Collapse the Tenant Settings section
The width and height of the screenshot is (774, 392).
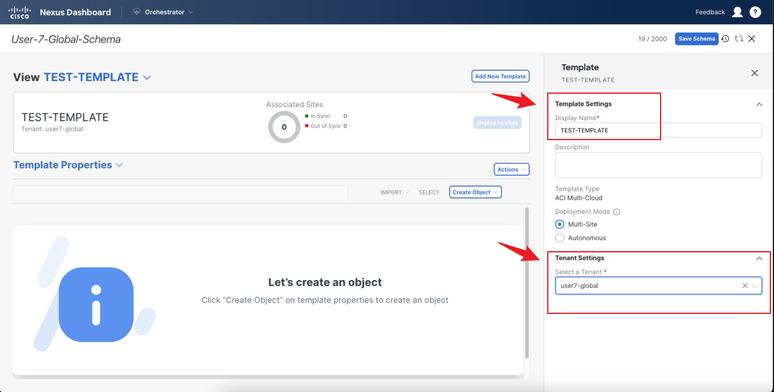(x=759, y=258)
